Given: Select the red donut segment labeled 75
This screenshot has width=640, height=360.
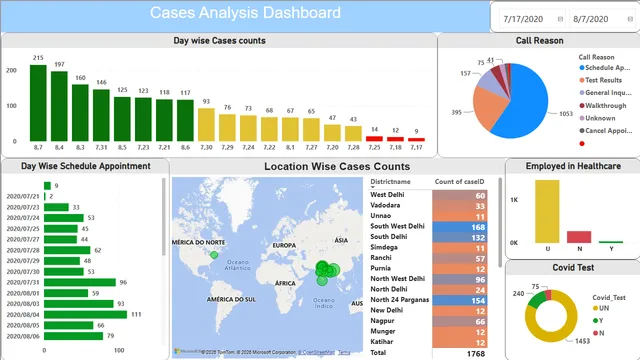Looking at the screenshot, I should point(548,295).
